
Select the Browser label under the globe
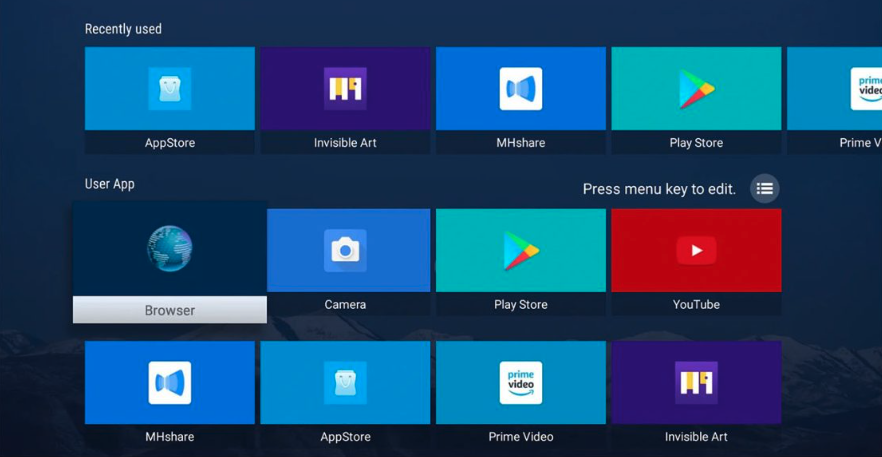click(170, 310)
